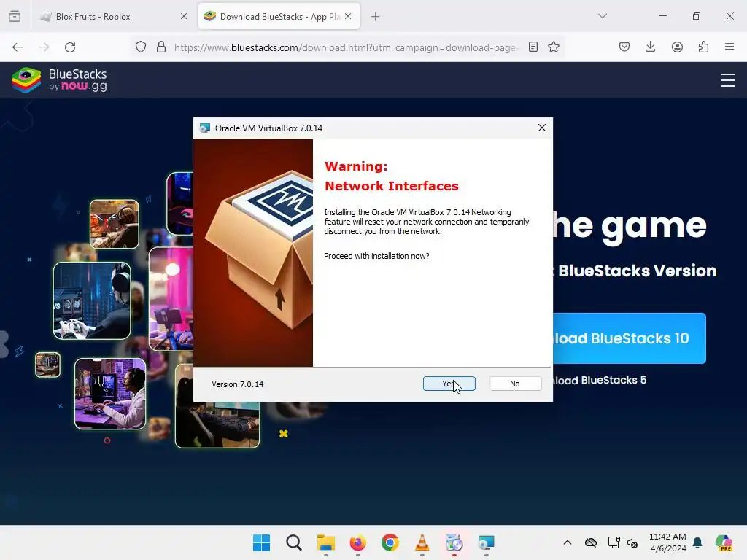Open the Firefox application menu
This screenshot has height=560, width=747.
tap(729, 47)
